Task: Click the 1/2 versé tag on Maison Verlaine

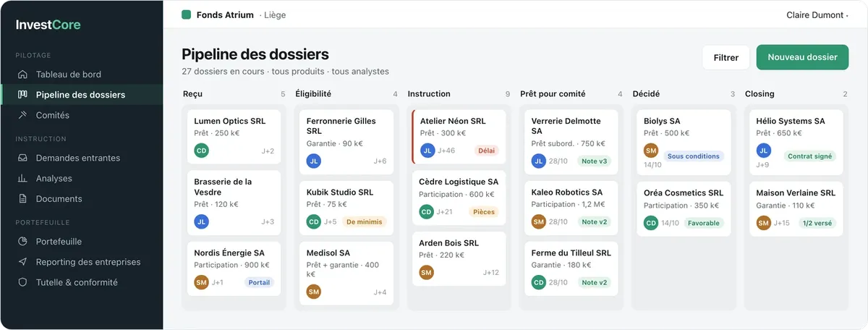Action: (x=816, y=223)
